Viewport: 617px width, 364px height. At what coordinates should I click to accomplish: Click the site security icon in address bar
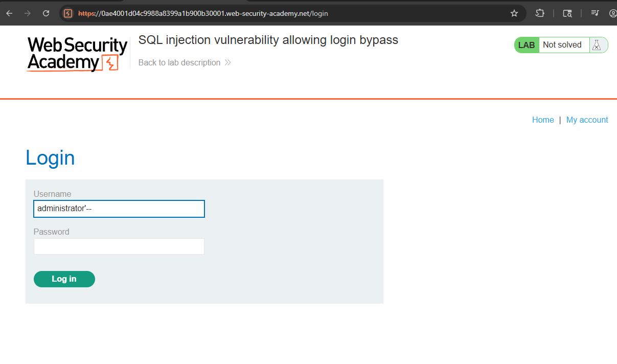[x=68, y=13]
